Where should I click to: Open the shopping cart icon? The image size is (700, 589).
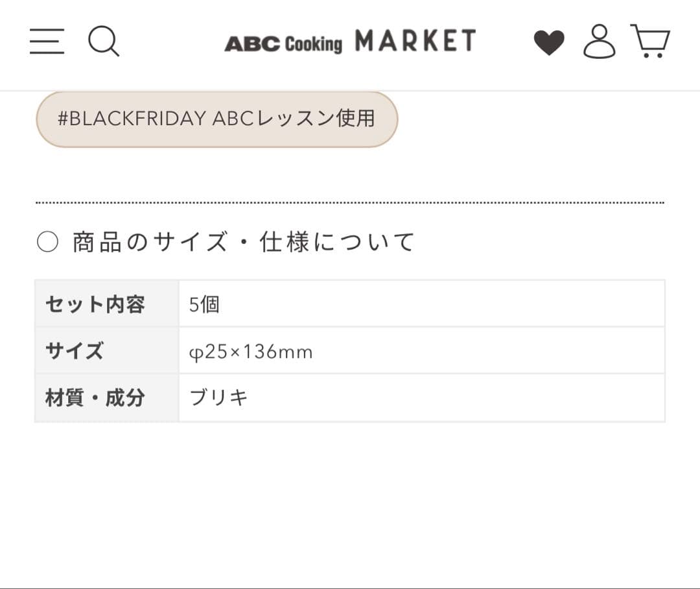pos(650,42)
